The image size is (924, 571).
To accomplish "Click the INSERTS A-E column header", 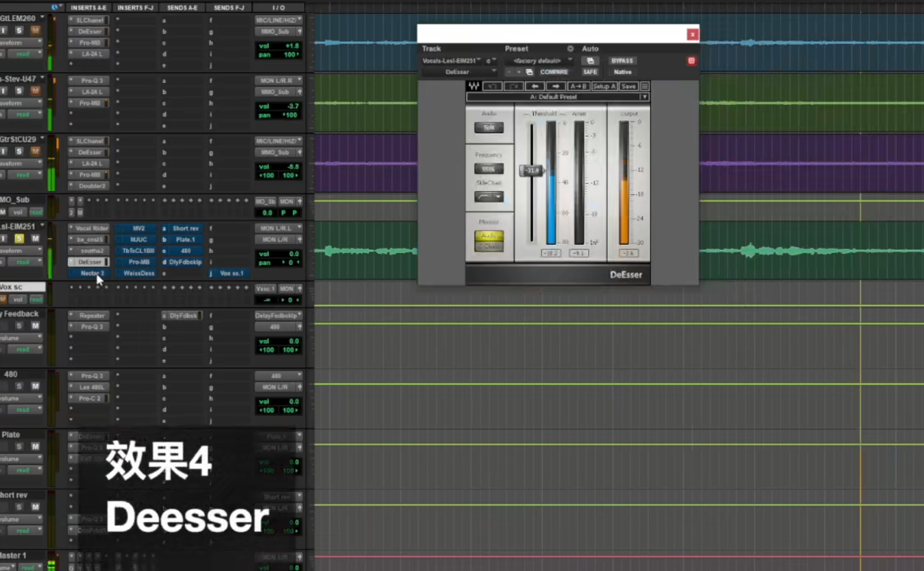I will tap(88, 8).
